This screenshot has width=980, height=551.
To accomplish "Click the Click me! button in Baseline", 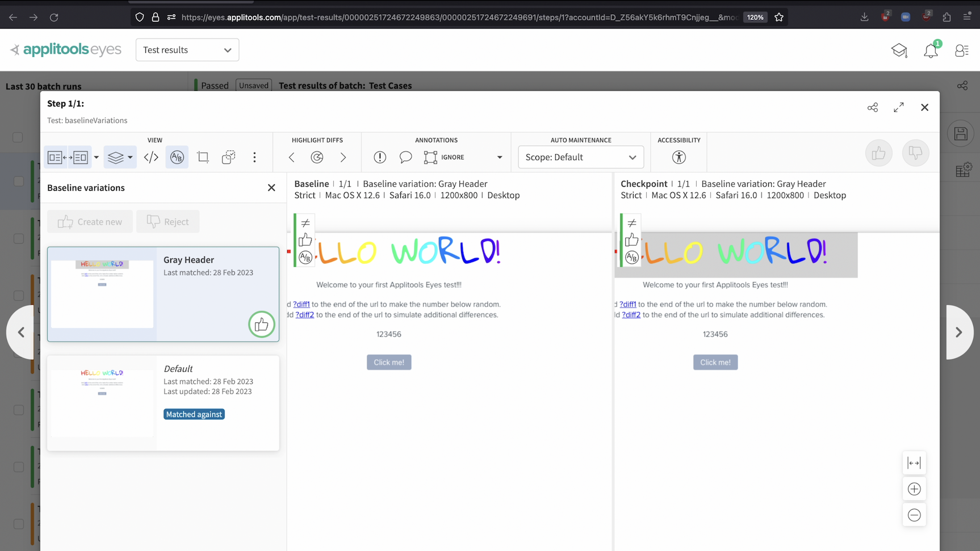I will click(x=389, y=362).
